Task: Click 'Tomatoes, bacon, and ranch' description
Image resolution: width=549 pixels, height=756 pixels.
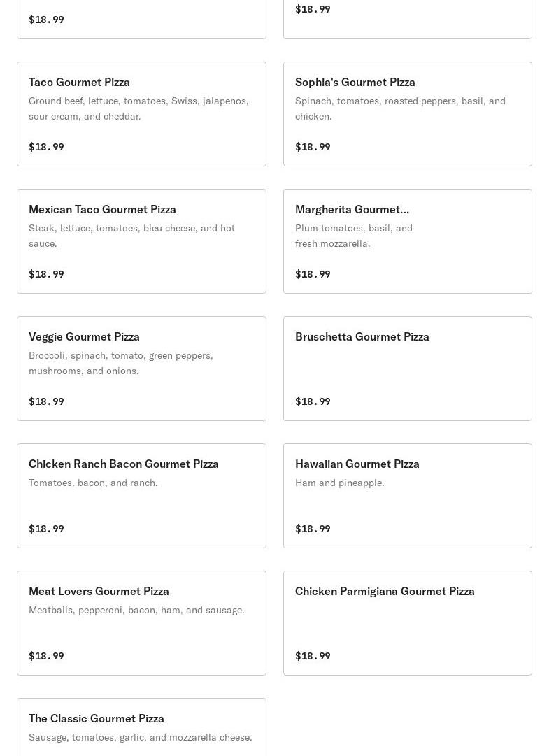Action: click(x=93, y=483)
